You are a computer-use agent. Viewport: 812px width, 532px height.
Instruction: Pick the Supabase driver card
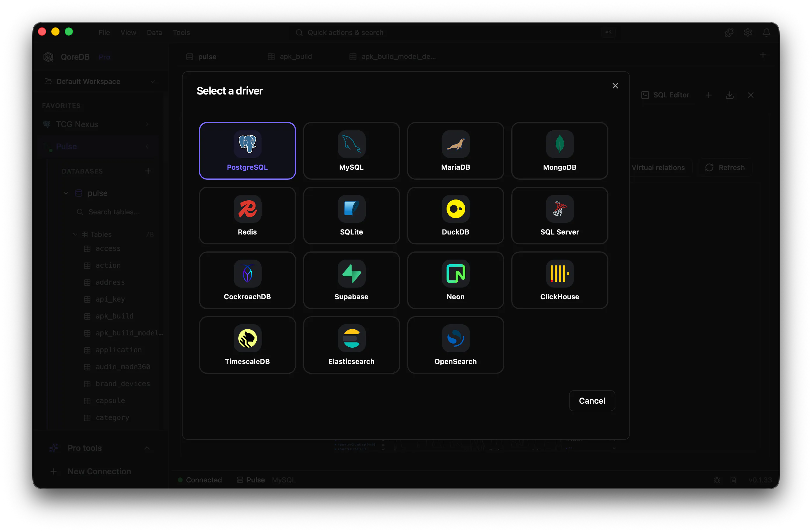point(351,280)
